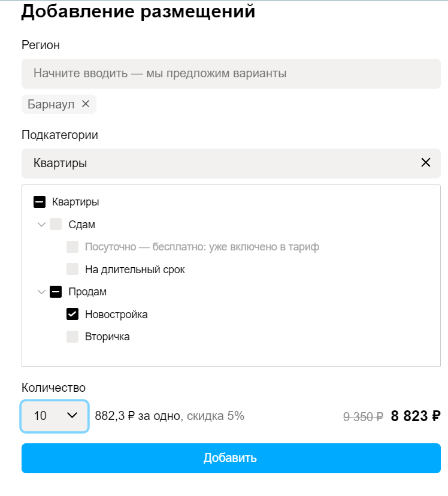This screenshot has width=448, height=496.
Task: Clear the Квартиры subcategory field
Action: (426, 162)
